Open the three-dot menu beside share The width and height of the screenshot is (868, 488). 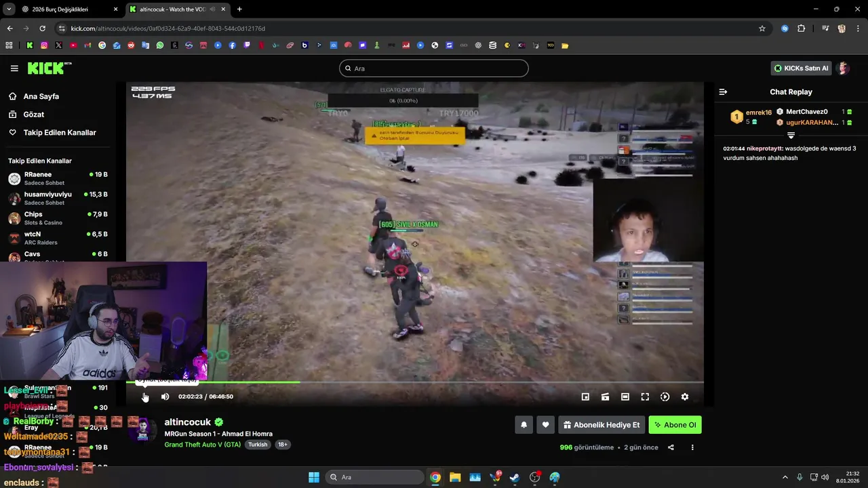pyautogui.click(x=692, y=447)
